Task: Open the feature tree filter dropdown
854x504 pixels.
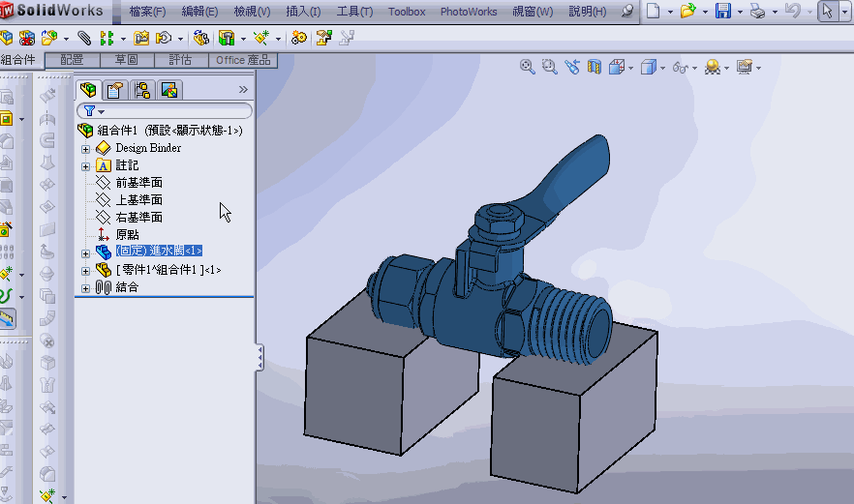Action: point(102,112)
